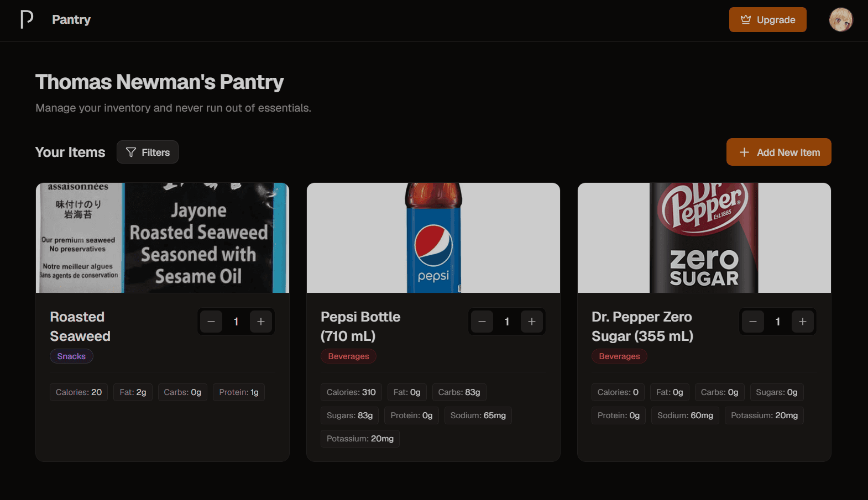Viewport: 868px width, 500px height.
Task: Click 'Thomas Newman's Pantry' heading
Action: (x=160, y=82)
